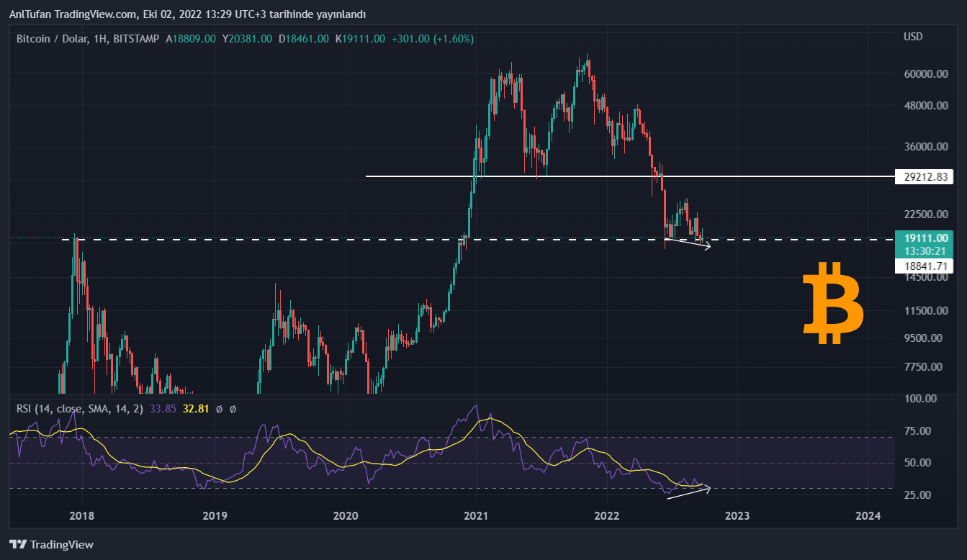967x560 pixels.
Task: Click the 60000.00 price axis level
Action: pyautogui.click(x=923, y=73)
